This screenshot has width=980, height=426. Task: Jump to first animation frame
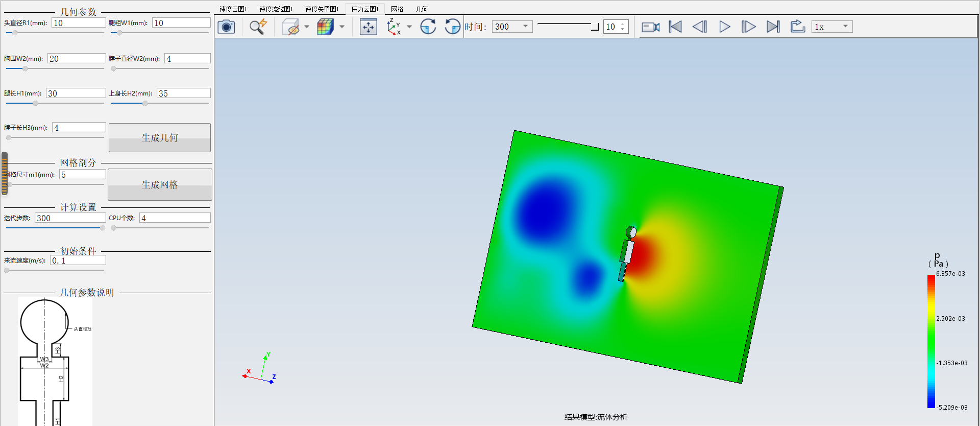pyautogui.click(x=675, y=27)
